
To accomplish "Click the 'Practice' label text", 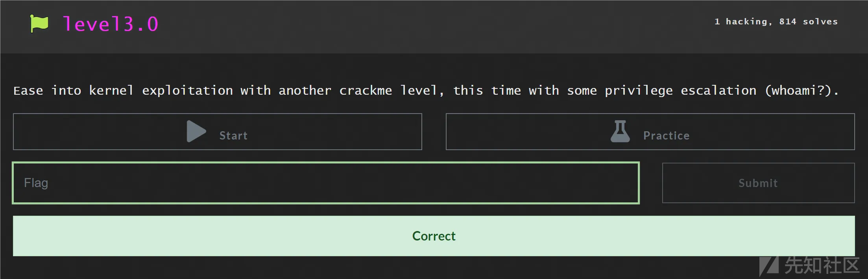I will coord(666,136).
